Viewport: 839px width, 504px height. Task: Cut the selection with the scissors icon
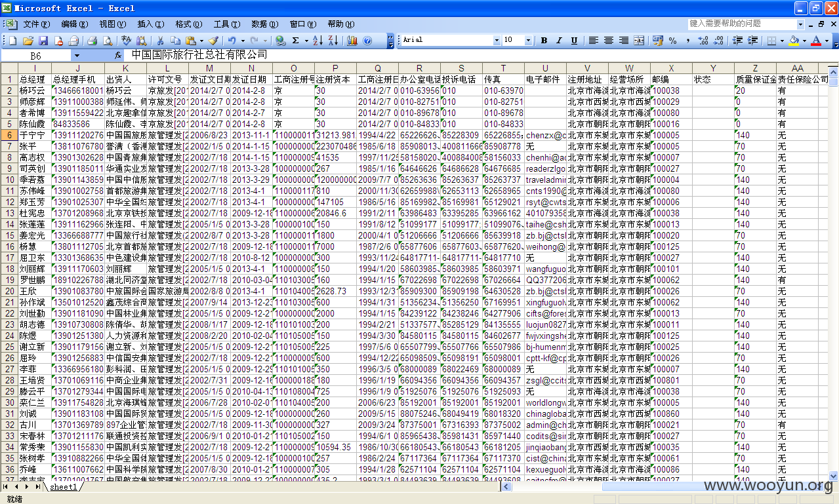pyautogui.click(x=160, y=41)
